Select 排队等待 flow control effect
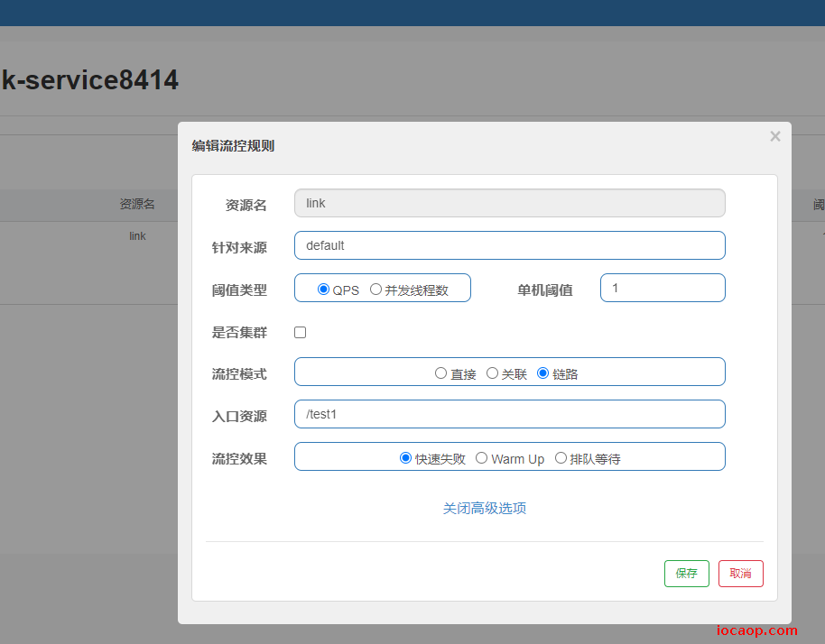 point(561,458)
